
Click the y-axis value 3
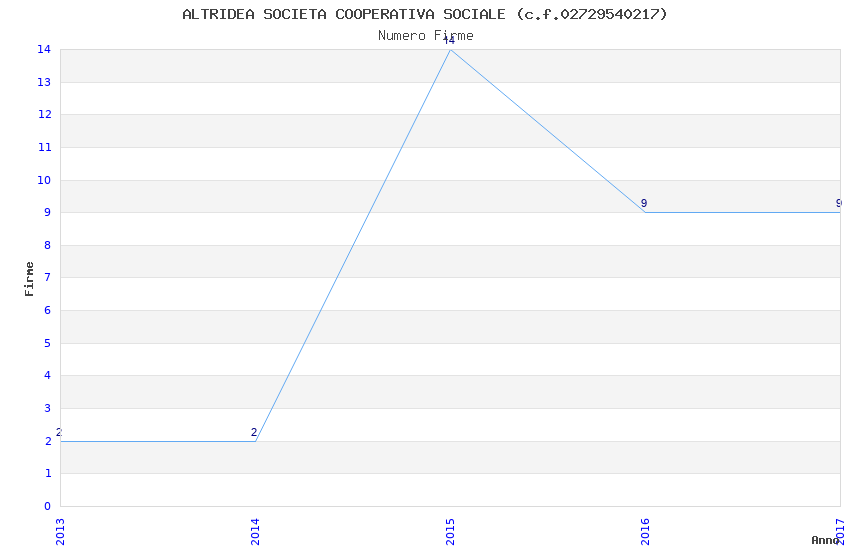click(48, 409)
